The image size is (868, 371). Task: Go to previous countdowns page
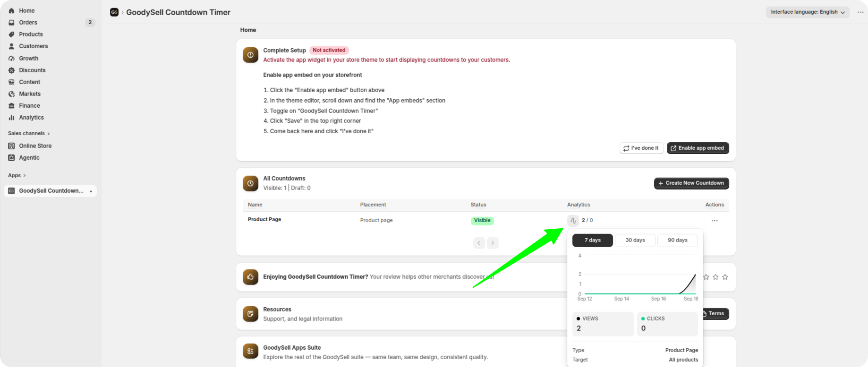click(x=479, y=243)
